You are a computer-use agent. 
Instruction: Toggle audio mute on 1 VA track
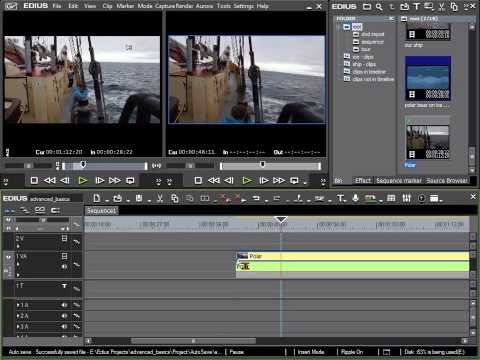[x=64, y=267]
